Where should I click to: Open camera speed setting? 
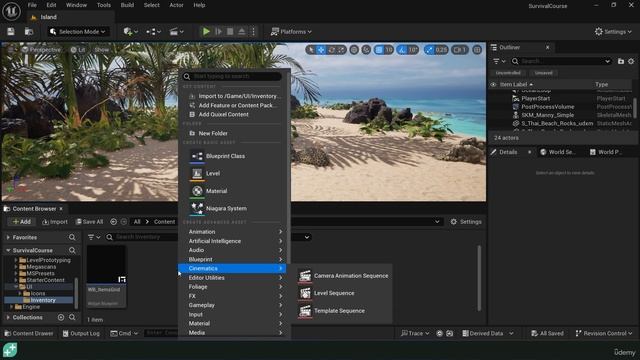(460, 50)
